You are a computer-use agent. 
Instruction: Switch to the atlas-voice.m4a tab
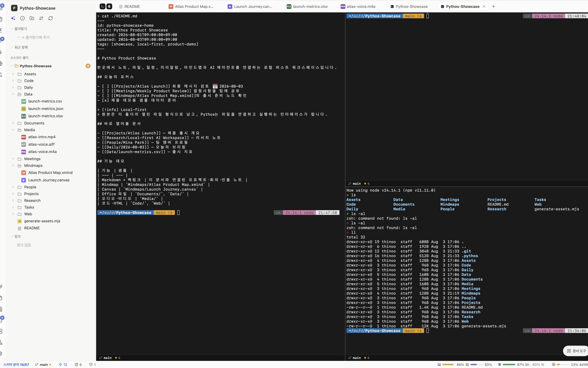(x=358, y=6)
